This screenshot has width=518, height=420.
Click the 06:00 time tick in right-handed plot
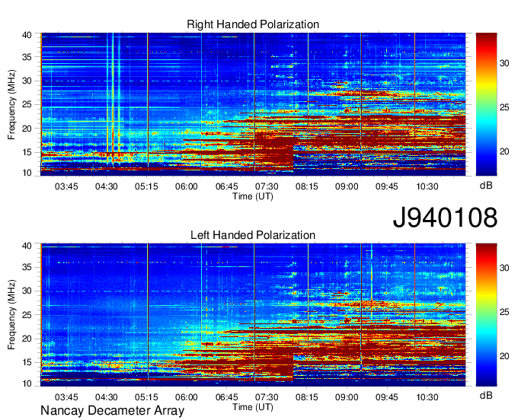click(187, 186)
